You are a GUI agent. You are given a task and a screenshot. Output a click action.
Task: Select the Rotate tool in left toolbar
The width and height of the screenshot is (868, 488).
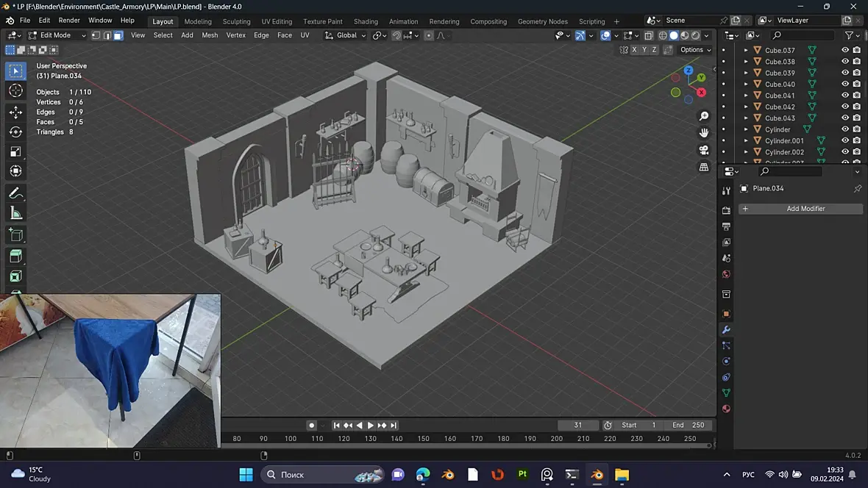(x=15, y=132)
